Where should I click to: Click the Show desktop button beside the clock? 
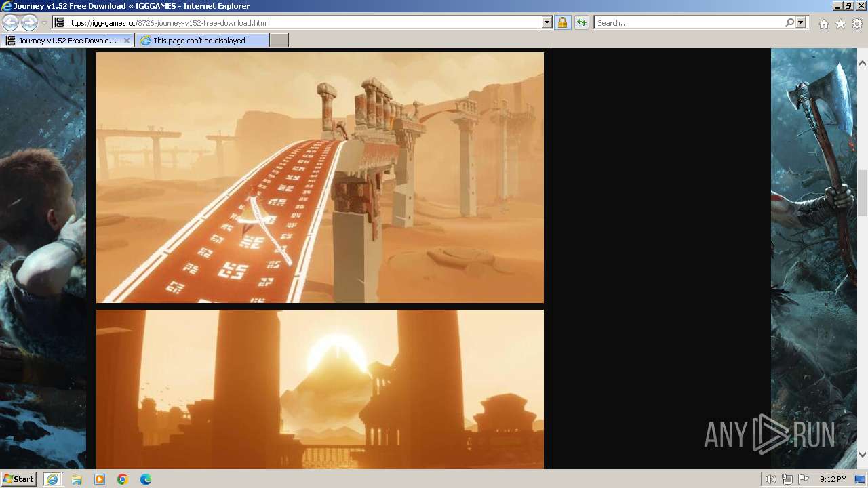(x=861, y=479)
